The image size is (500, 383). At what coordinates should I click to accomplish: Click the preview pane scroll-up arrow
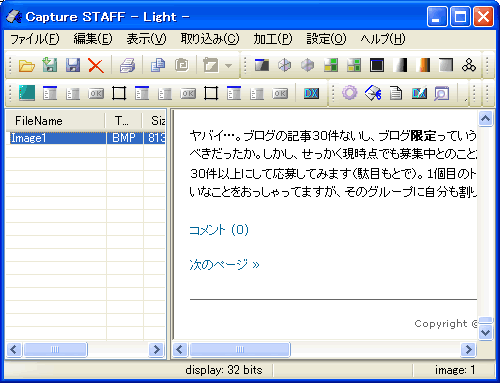point(486,118)
